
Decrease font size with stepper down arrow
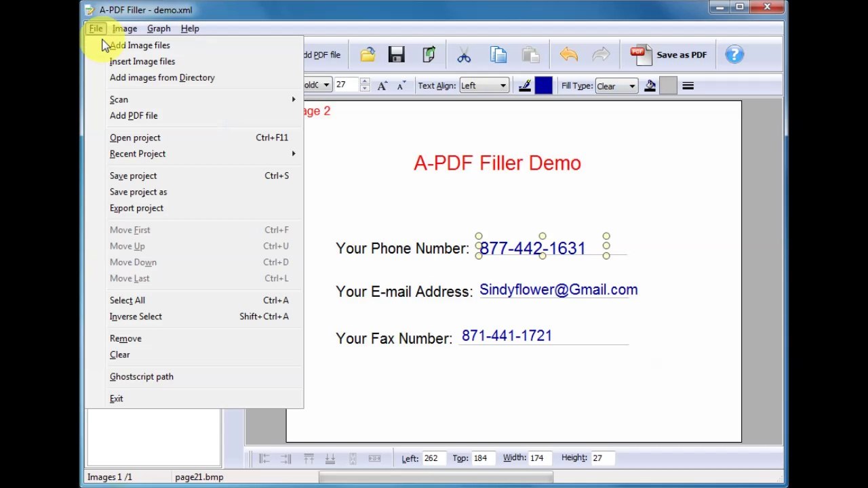coord(365,89)
